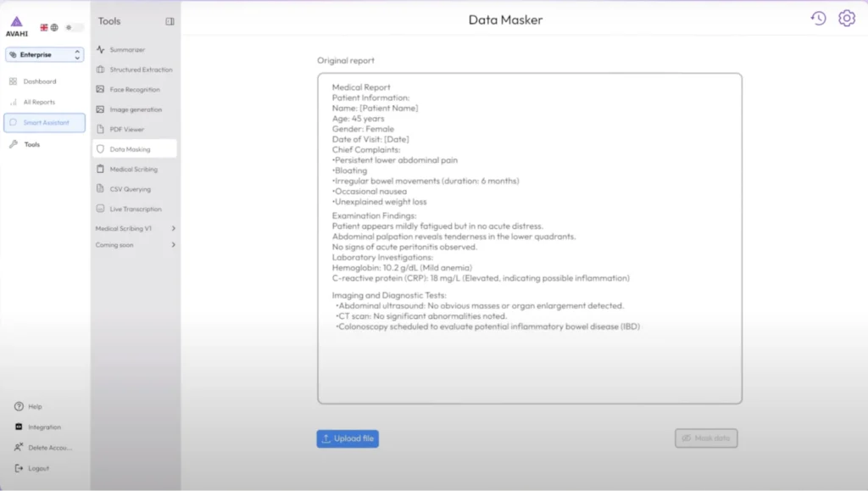Open All Reports in the sidebar
This screenshot has height=491, width=868.
(39, 103)
